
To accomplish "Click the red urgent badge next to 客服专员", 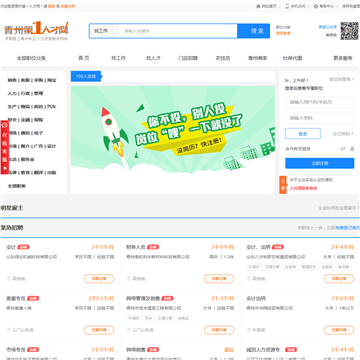I will pyautogui.click(x=33, y=298).
